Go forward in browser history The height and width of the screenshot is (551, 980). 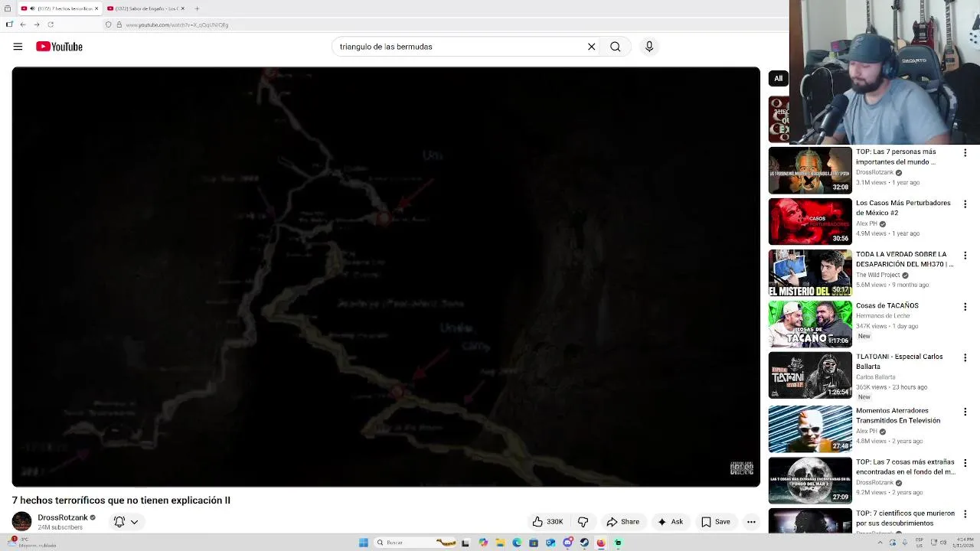pyautogui.click(x=37, y=24)
